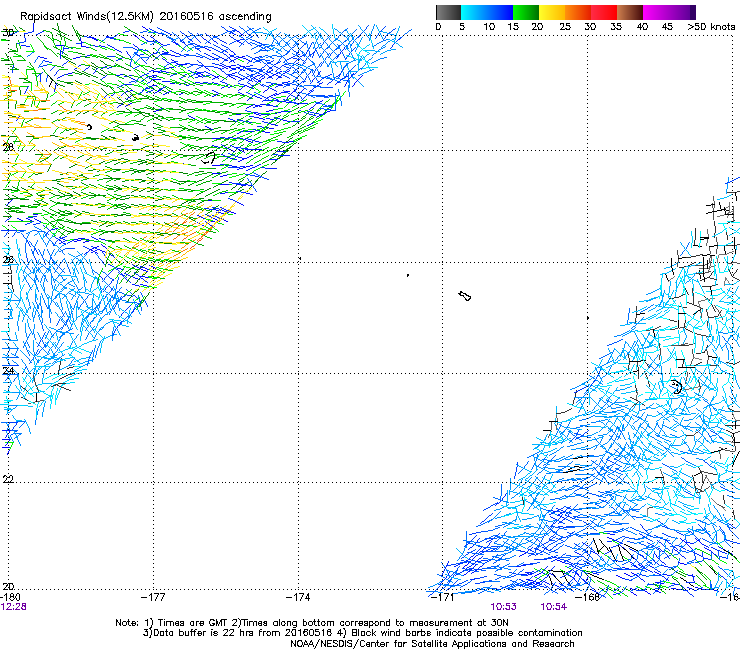Click the '>50 knots' legend label
Image resolution: width=740 pixels, height=650 pixels.
pyautogui.click(x=711, y=27)
